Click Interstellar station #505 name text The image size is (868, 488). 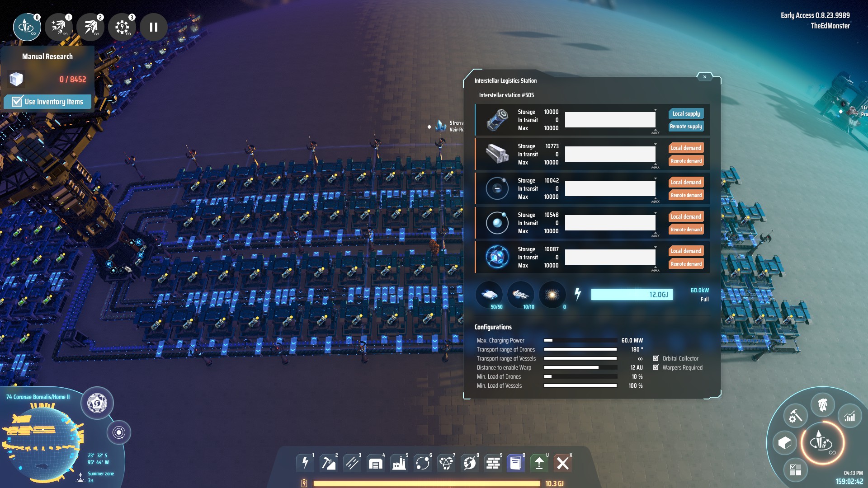point(506,95)
